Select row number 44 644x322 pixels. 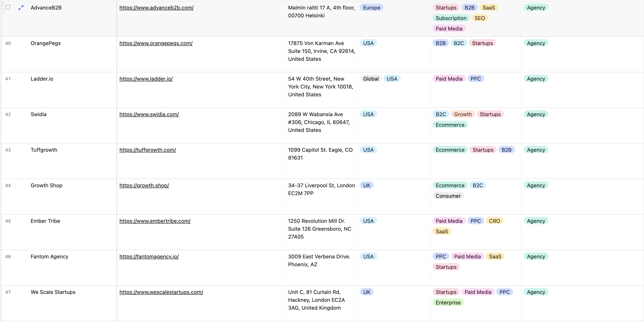[x=8, y=185]
